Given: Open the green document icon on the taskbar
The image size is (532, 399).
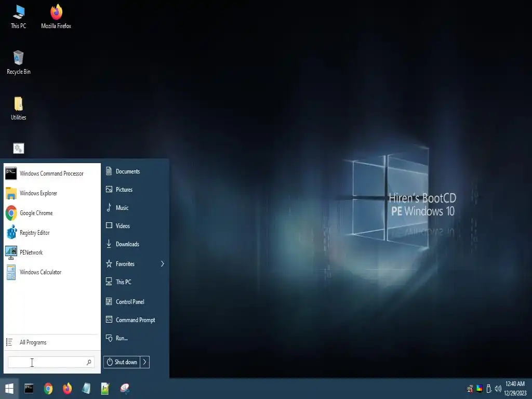Looking at the screenshot, I should (x=105, y=389).
